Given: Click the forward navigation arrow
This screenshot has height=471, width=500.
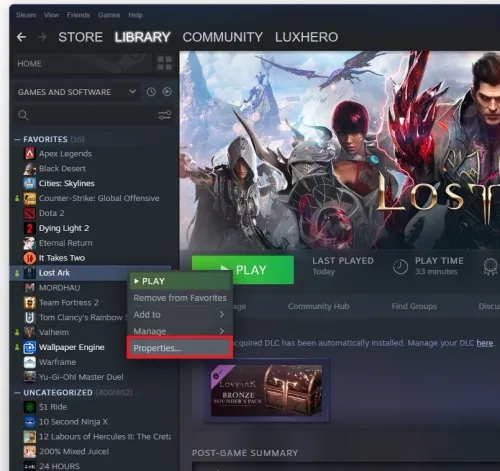Looking at the screenshot, I should pos(42,37).
